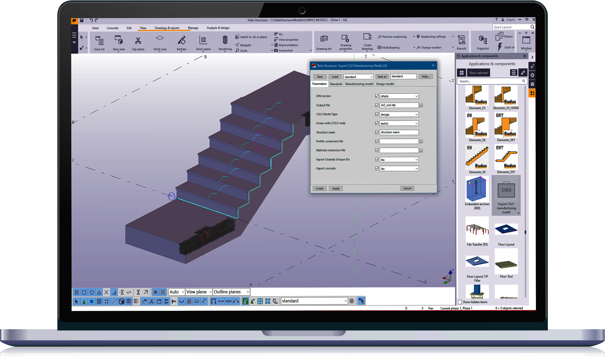The width and height of the screenshot is (605, 364).
Task: Click the Create drawings icon
Action: coord(367,42)
